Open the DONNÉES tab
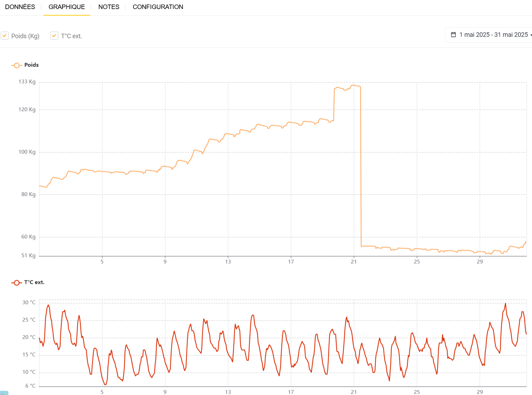Image resolution: width=532 pixels, height=395 pixels. pos(20,7)
